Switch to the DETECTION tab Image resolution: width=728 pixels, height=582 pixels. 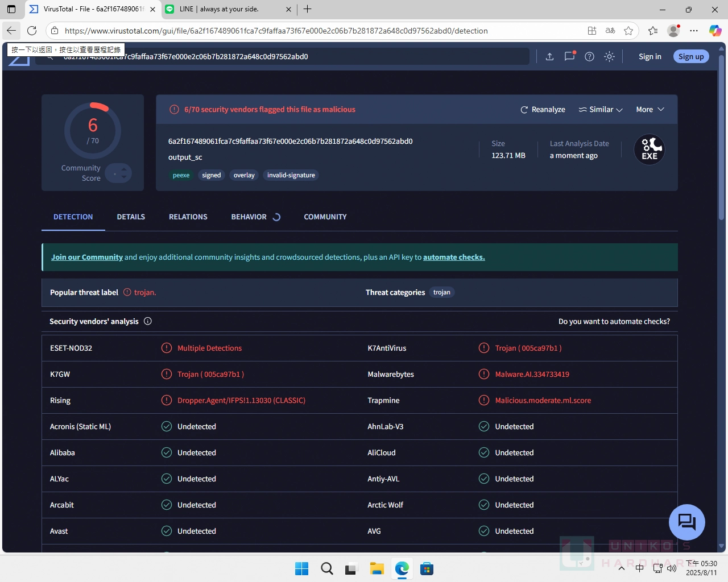coord(73,217)
